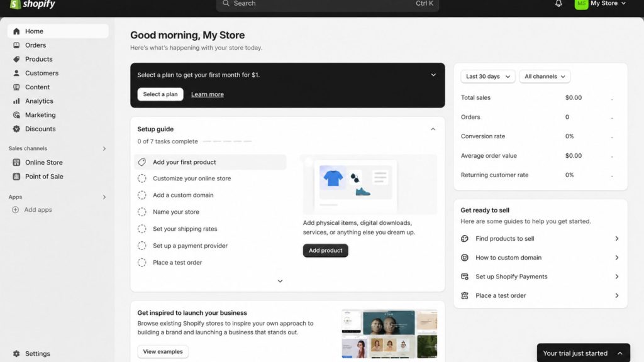
Task: Follow the Learn more link
Action: (208, 94)
